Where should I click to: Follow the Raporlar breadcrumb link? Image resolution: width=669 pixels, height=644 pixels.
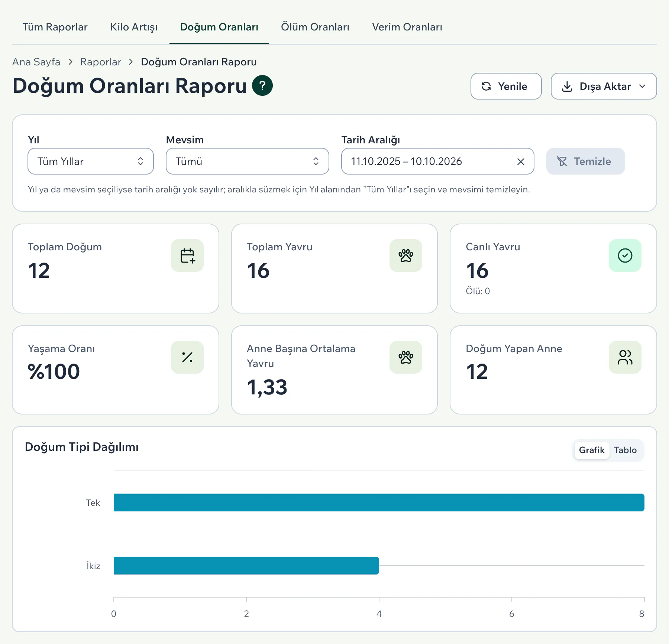[x=101, y=62]
